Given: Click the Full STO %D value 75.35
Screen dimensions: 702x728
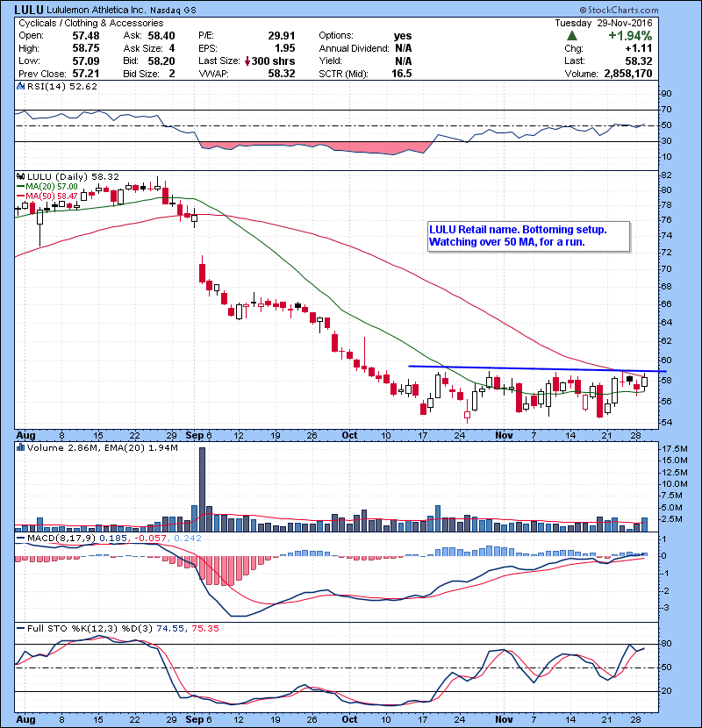Looking at the screenshot, I should [x=204, y=629].
